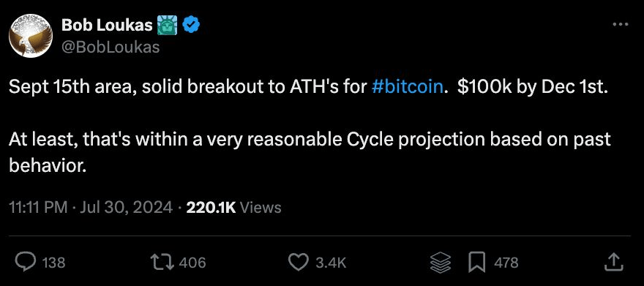644x286 pixels.
Task: Click the Jul 30, 2024 date
Action: point(126,207)
